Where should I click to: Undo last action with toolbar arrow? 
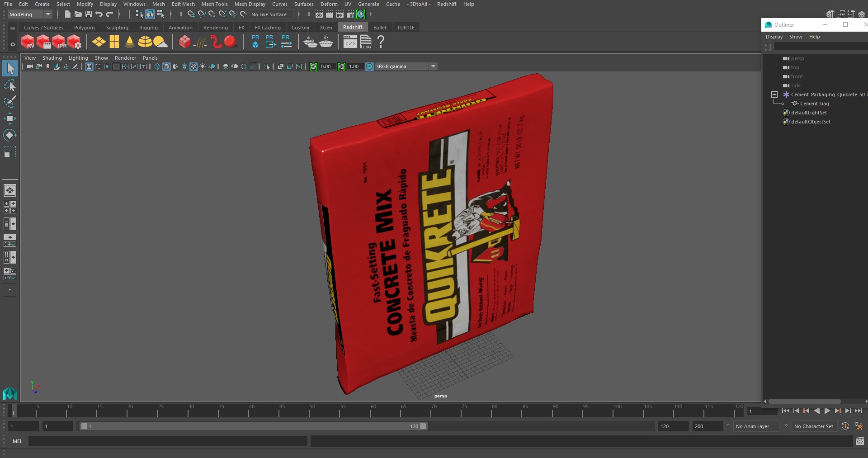(x=99, y=14)
